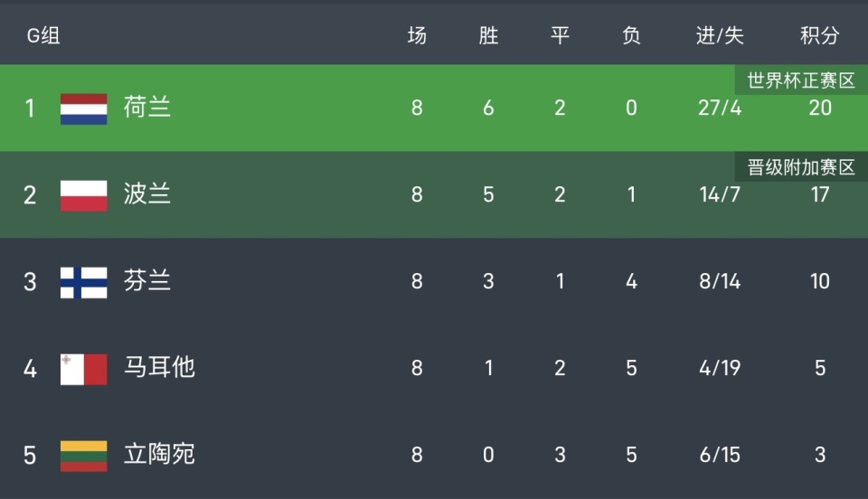Click Poland's 14/7 goals value
Screen dimensions: 868x499
[720, 195]
